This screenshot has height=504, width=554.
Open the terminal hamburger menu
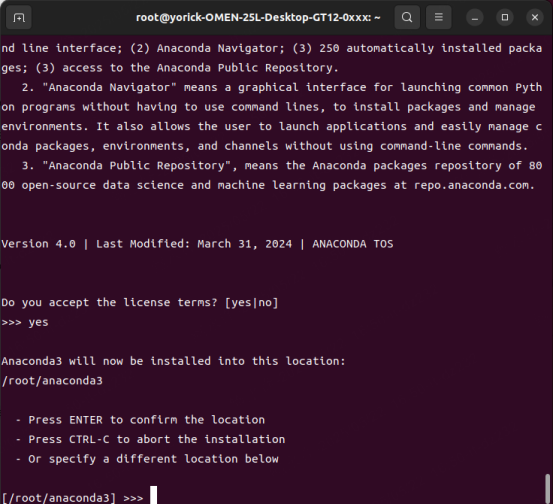438,17
